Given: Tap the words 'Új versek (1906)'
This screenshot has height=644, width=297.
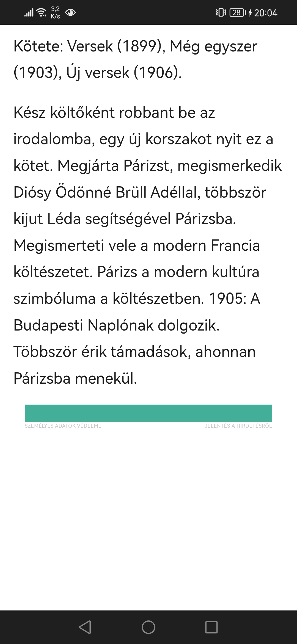Looking at the screenshot, I should click(124, 73).
